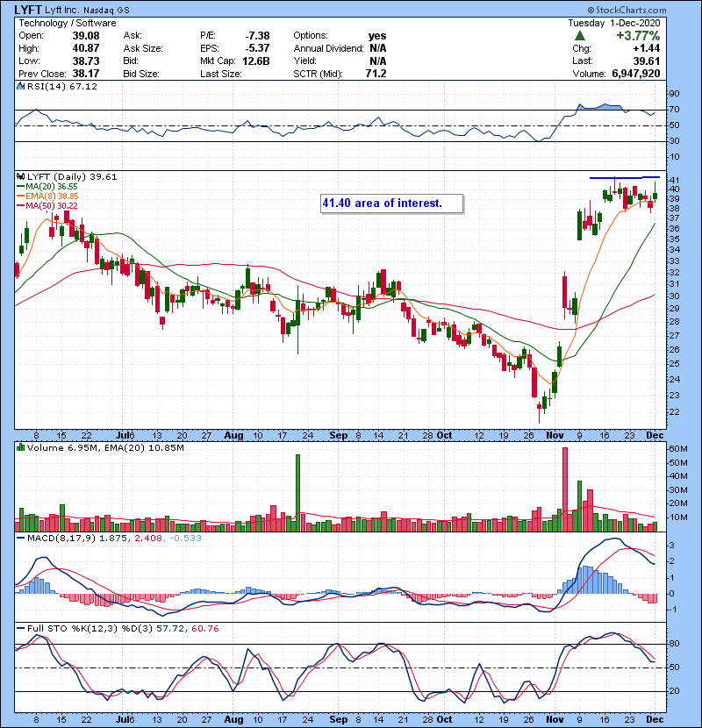Click the +3.77% percent change figure
702x728 pixels.
pos(638,36)
